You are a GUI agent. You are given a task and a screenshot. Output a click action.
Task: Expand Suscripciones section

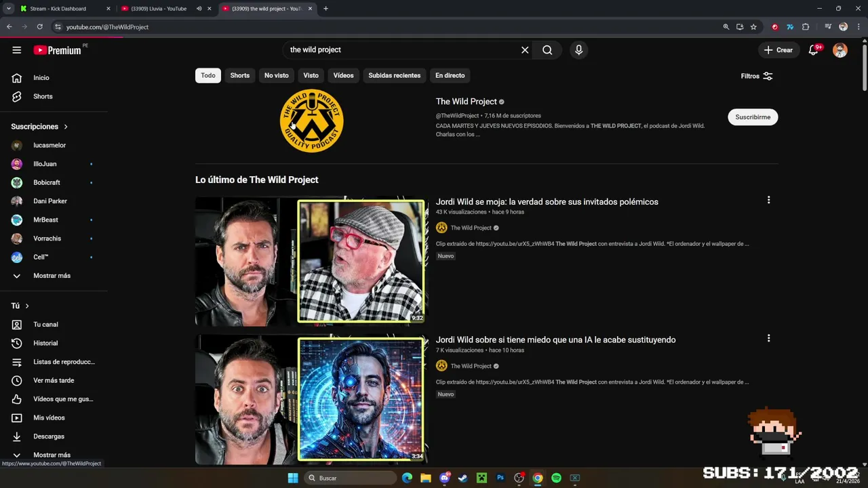pyautogui.click(x=39, y=127)
